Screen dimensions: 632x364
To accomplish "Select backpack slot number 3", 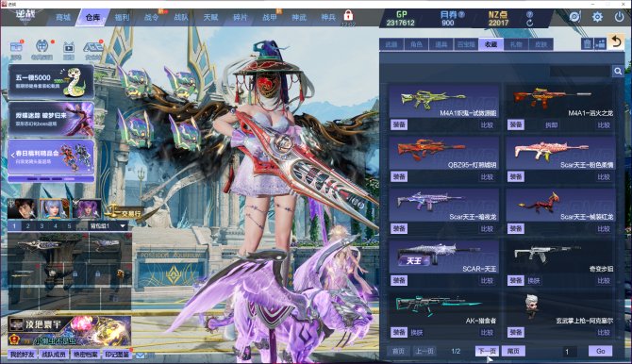I will click(x=42, y=225).
